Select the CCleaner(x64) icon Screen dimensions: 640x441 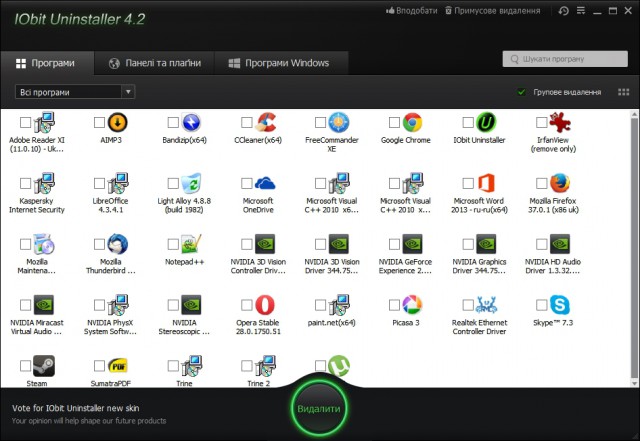coord(266,122)
